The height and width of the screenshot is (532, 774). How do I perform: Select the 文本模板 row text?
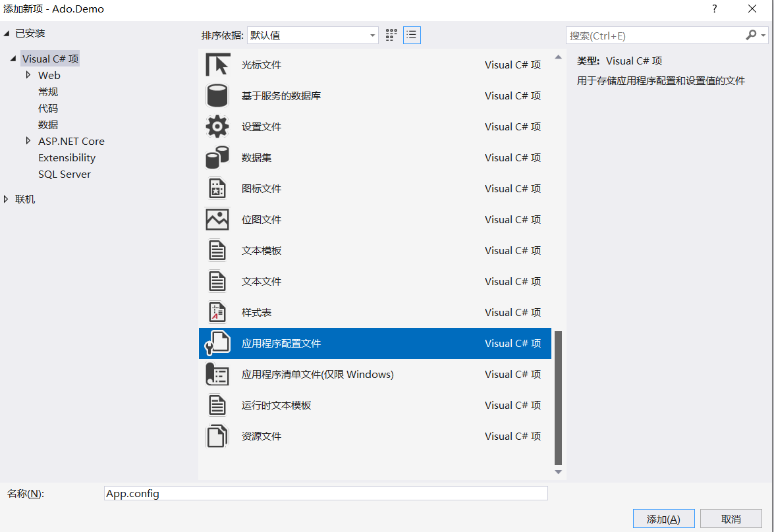tap(261, 251)
